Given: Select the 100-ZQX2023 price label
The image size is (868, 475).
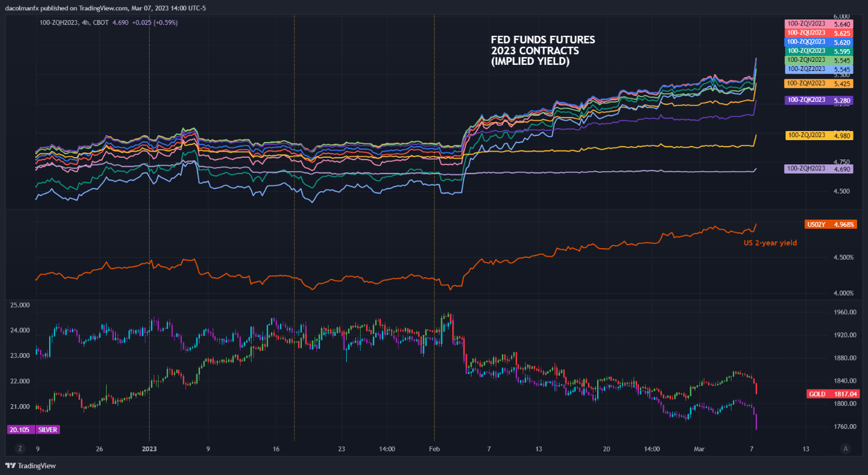Looking at the screenshot, I should click(x=818, y=52).
